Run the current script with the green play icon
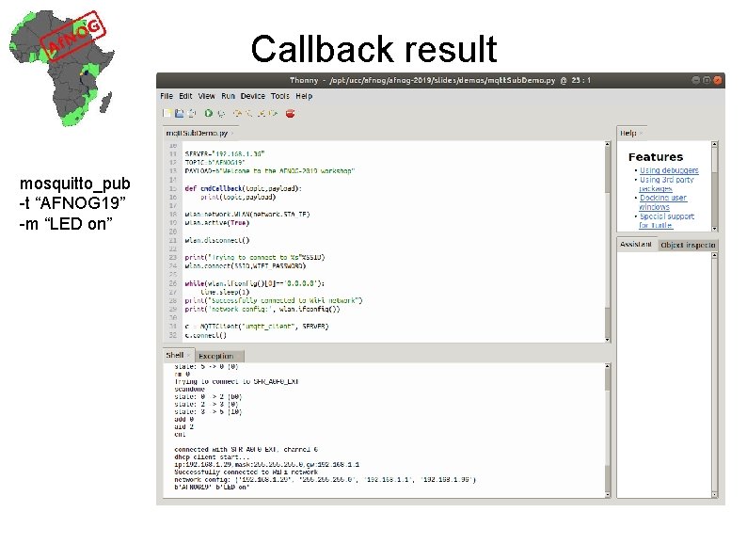This screenshot has height=560, width=747. click(x=208, y=114)
